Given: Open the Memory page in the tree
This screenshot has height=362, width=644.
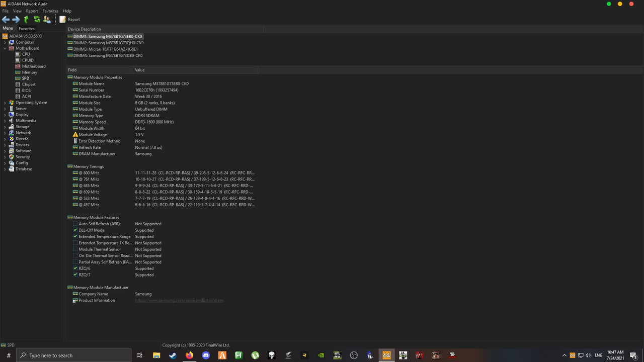Looking at the screenshot, I should pyautogui.click(x=29, y=72).
